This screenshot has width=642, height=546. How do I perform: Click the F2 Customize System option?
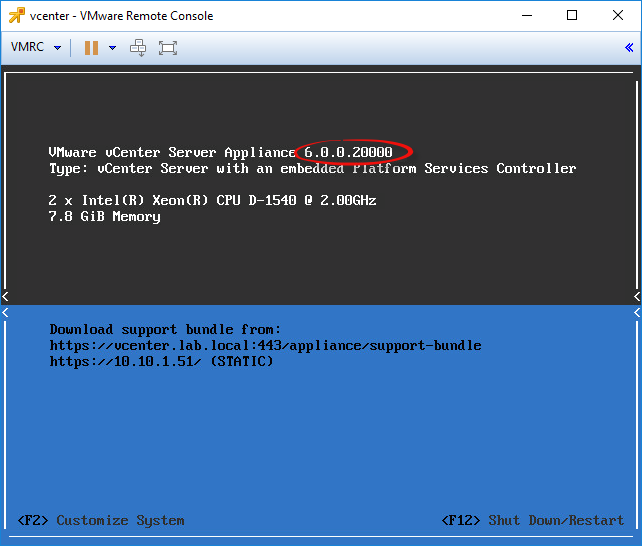click(101, 520)
